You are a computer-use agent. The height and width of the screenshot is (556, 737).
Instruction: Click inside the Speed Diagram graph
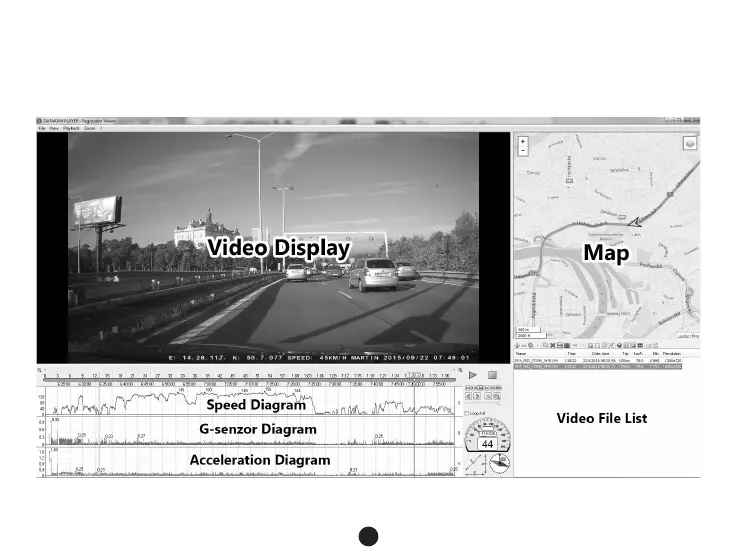click(x=249, y=402)
